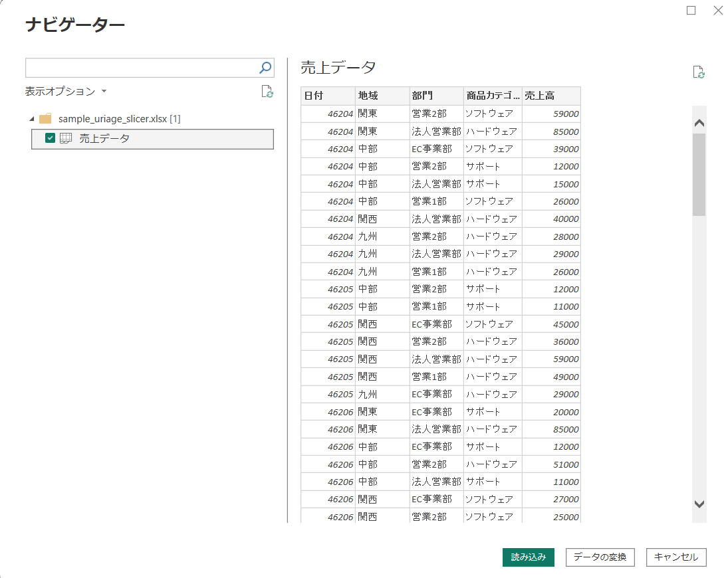Click the cell showing 15000
Screen dimensions: 728x578
pos(551,184)
